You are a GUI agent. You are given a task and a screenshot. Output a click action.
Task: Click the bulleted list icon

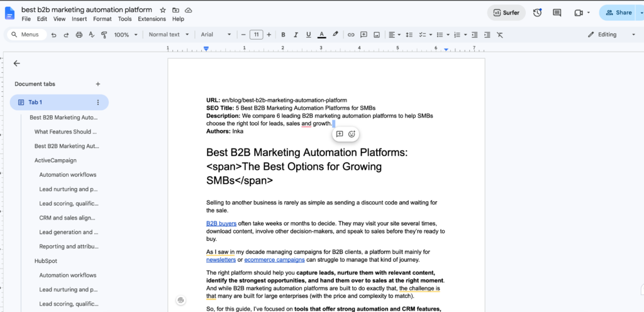click(440, 35)
